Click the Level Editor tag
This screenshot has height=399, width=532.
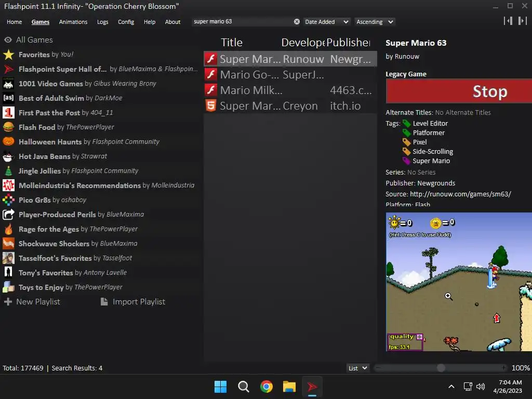[x=430, y=124]
